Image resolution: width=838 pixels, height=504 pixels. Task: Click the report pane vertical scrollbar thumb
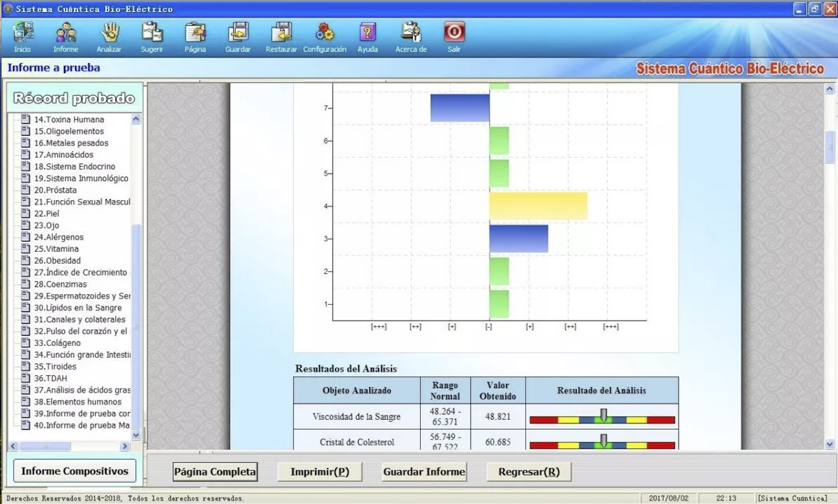pyautogui.click(x=830, y=147)
